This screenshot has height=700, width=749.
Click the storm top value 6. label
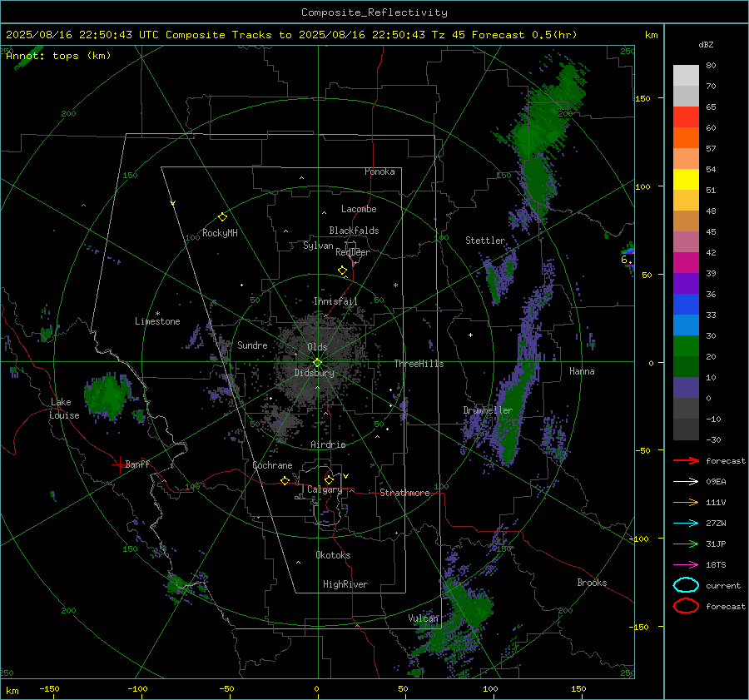tap(627, 260)
